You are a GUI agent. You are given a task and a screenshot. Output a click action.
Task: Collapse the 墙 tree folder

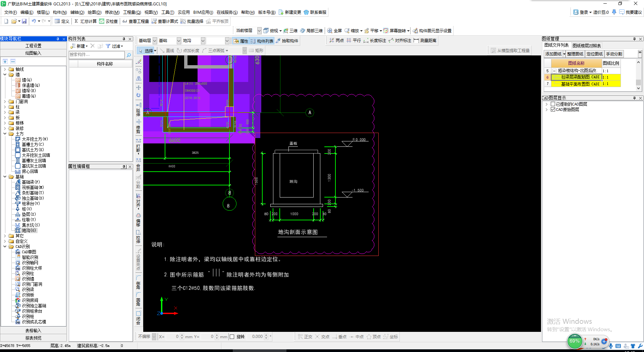point(5,75)
